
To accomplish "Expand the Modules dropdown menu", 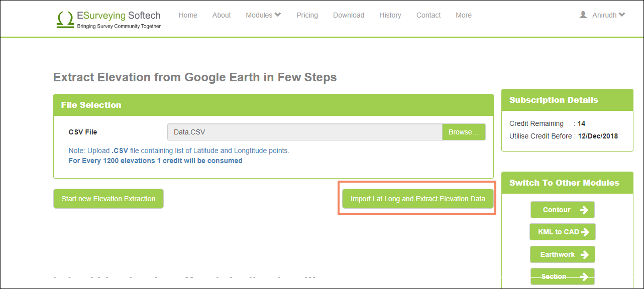I will click(263, 15).
